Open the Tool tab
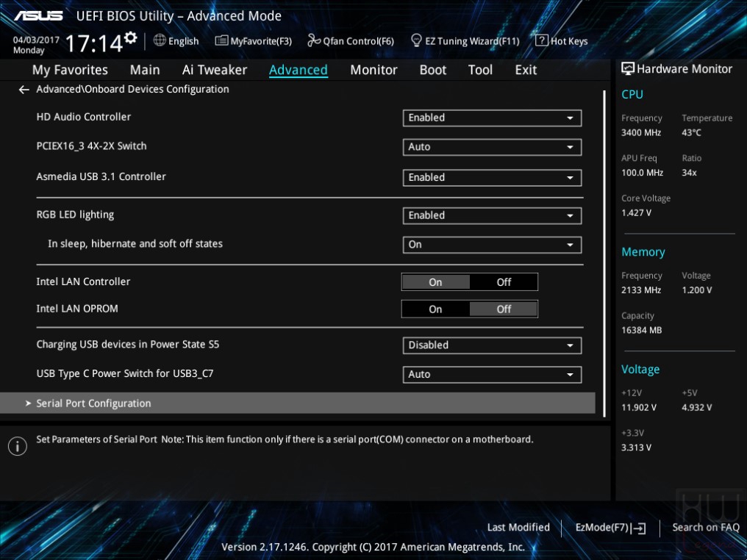 click(480, 70)
